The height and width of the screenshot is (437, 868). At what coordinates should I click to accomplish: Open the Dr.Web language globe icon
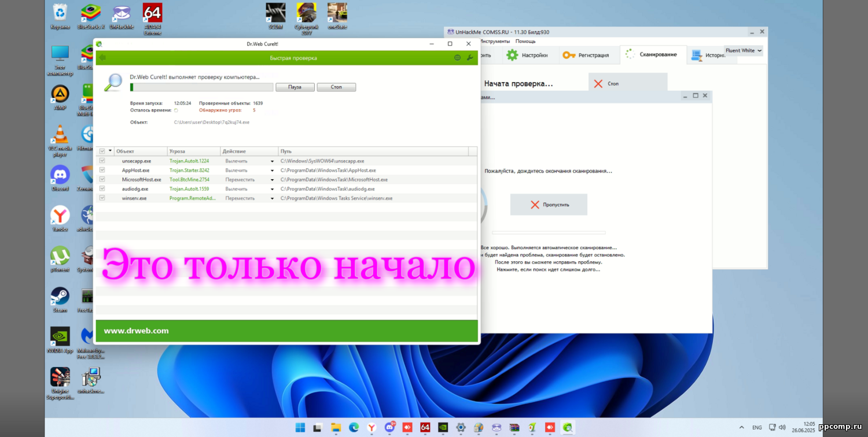pos(458,58)
